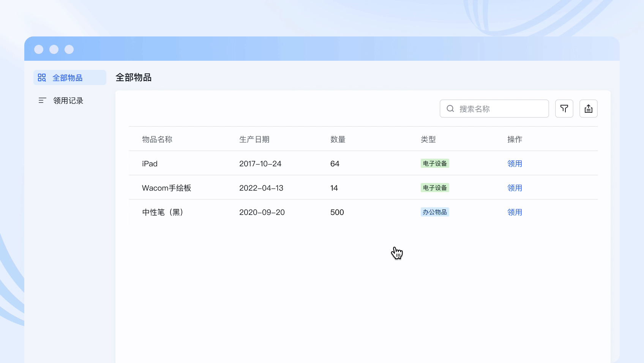This screenshot has height=363, width=644.
Task: Click date 2020-09-20
Action: pyautogui.click(x=262, y=212)
